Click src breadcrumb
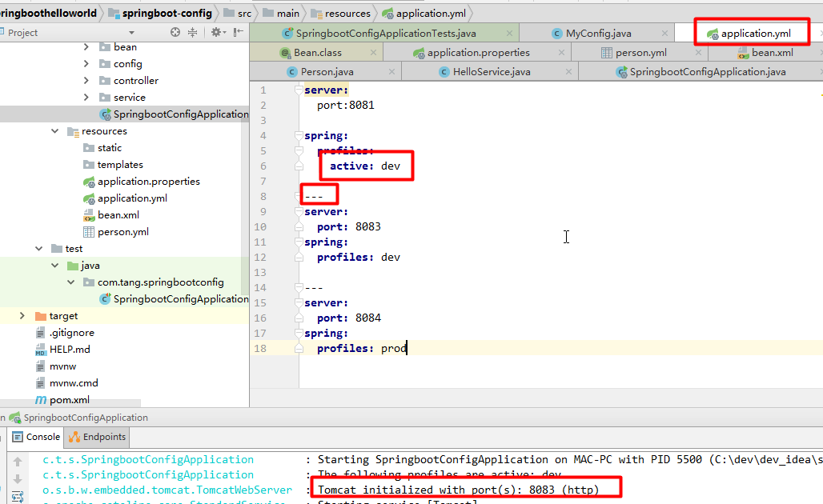 click(x=237, y=13)
